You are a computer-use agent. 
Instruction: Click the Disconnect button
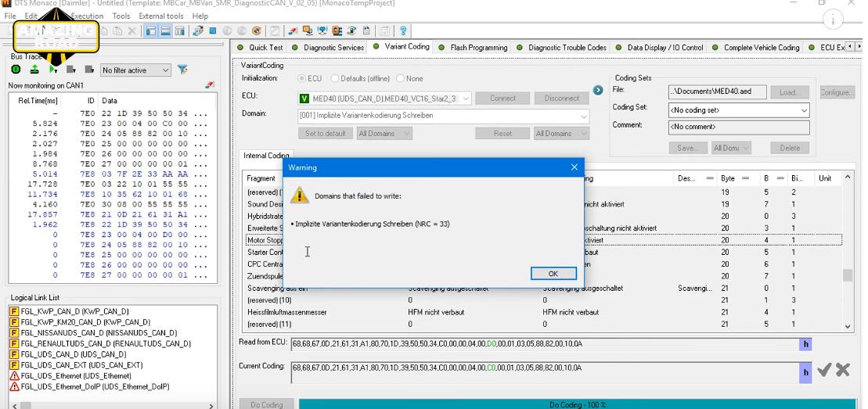pos(561,99)
